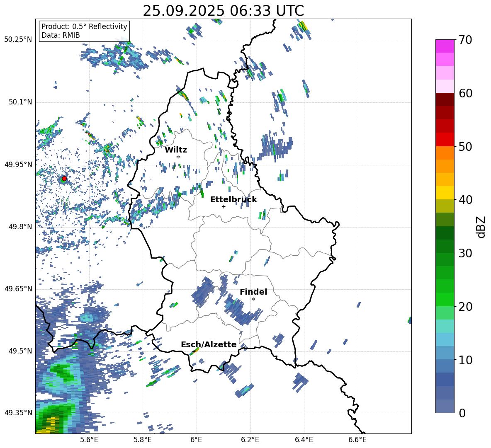Click the Findel city label
Image resolution: width=491 pixels, height=448 pixels.
click(x=253, y=292)
